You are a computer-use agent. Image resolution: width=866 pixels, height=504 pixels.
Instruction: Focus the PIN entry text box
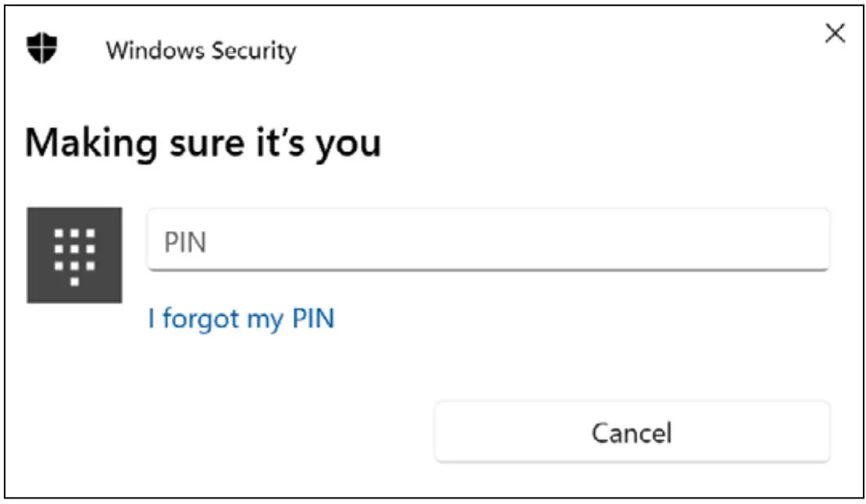click(x=487, y=242)
